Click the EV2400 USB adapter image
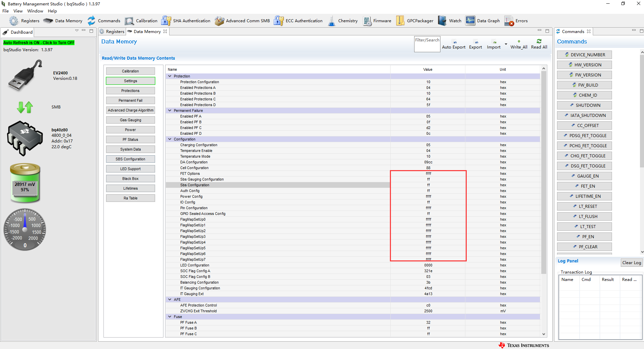644x349 pixels. 25,75
